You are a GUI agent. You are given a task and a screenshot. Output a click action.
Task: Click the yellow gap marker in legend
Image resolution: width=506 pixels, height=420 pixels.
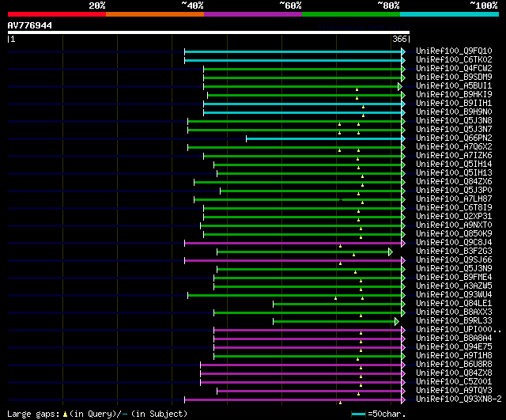[66, 414]
